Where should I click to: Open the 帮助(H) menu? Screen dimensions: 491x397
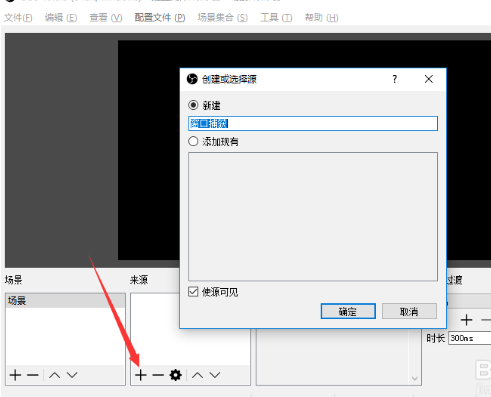tap(321, 17)
